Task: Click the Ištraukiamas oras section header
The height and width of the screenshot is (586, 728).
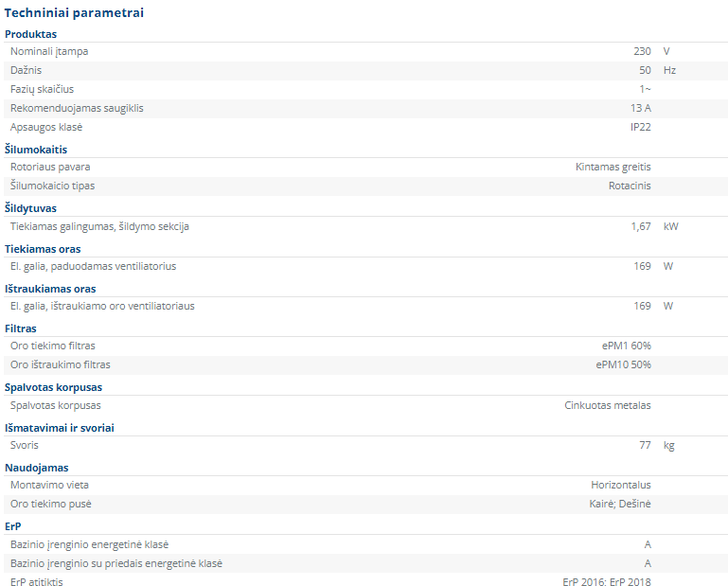Action: [x=50, y=289]
